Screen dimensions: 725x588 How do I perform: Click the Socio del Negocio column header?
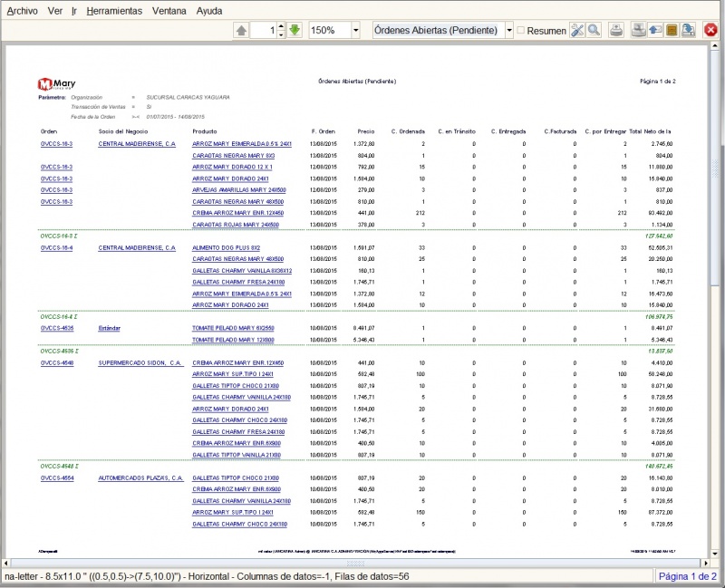[123, 131]
